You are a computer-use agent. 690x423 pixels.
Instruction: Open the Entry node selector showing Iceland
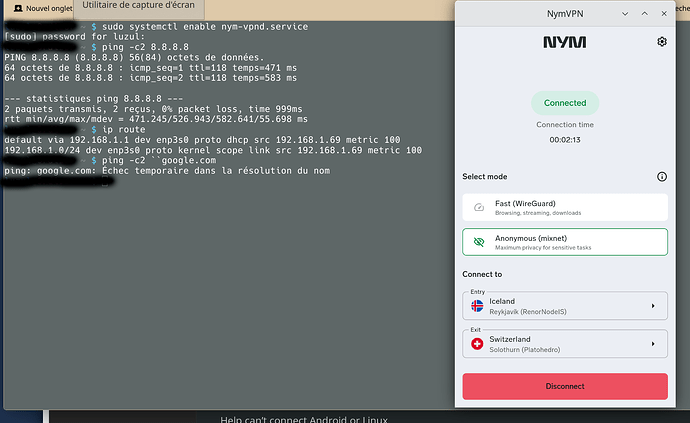565,305
